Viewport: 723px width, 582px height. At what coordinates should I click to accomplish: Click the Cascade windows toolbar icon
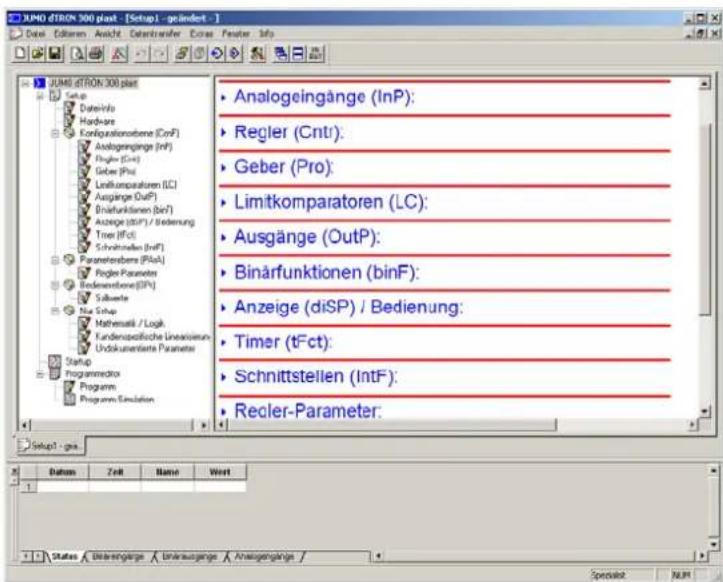pyautogui.click(x=280, y=53)
